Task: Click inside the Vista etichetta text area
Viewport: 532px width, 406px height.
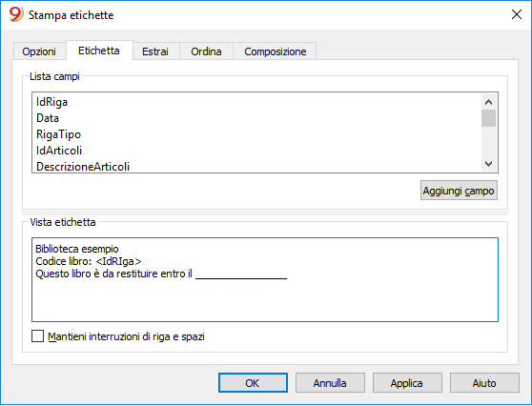Action: point(265,279)
